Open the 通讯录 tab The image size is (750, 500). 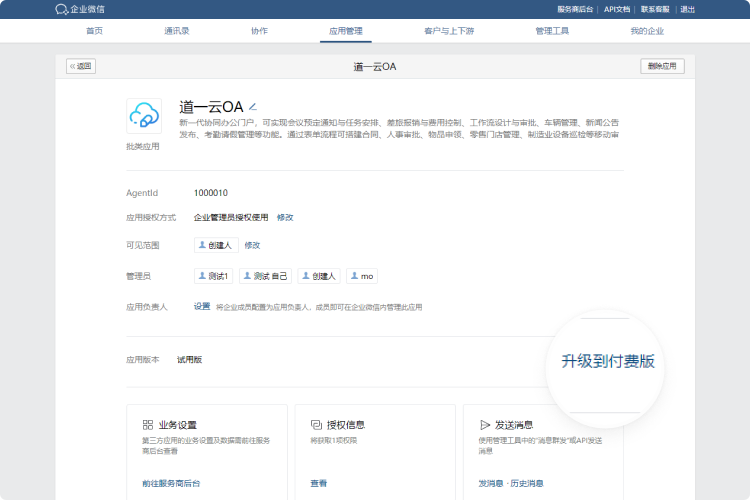[177, 31]
